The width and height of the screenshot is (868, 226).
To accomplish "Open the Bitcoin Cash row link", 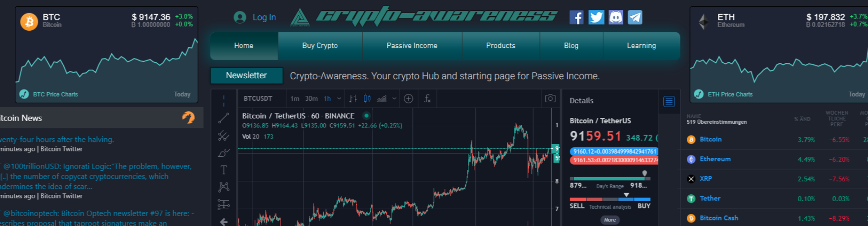I will click(x=719, y=218).
